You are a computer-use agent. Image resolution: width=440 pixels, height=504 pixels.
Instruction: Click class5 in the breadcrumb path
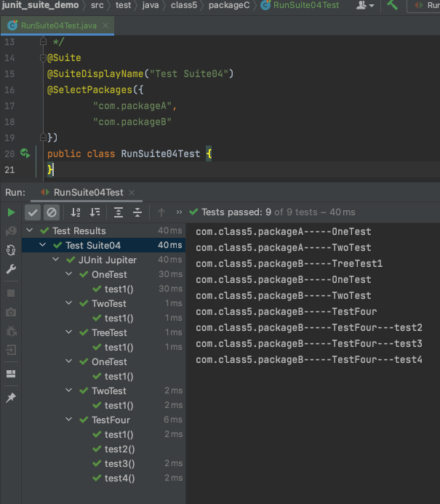[x=184, y=5]
